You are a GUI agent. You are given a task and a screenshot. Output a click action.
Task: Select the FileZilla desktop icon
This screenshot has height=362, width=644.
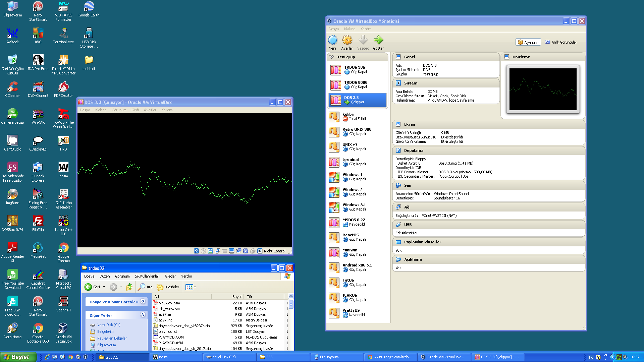38,223
